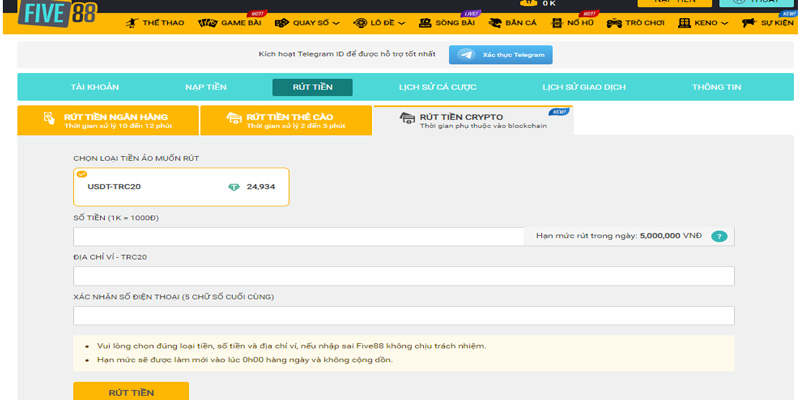Screen dimensions: 800x400
Task: Open the Nạp Tiền tab
Action: 206,87
